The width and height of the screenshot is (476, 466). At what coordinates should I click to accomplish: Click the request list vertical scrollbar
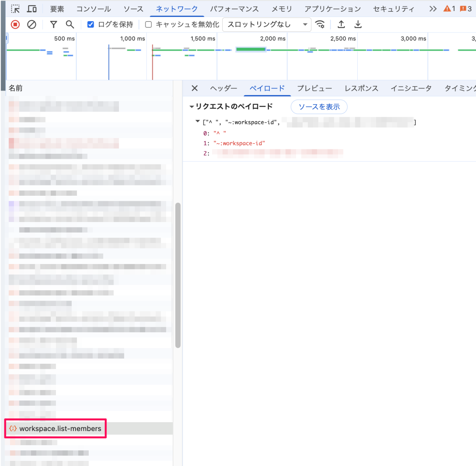tap(178, 275)
